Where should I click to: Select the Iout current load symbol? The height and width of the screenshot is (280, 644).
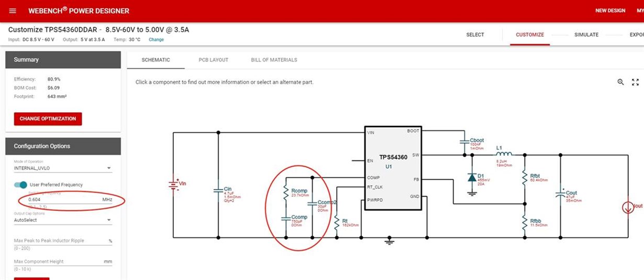click(x=627, y=208)
